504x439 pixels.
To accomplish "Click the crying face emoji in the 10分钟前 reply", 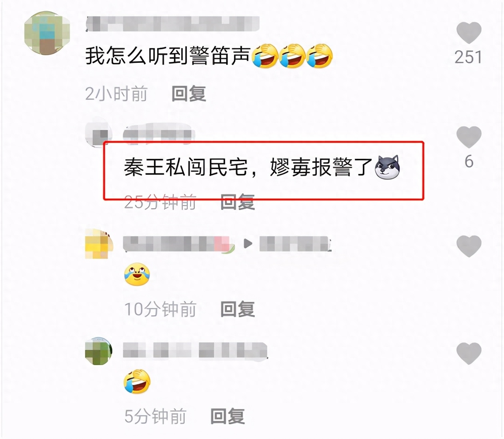I will (137, 274).
